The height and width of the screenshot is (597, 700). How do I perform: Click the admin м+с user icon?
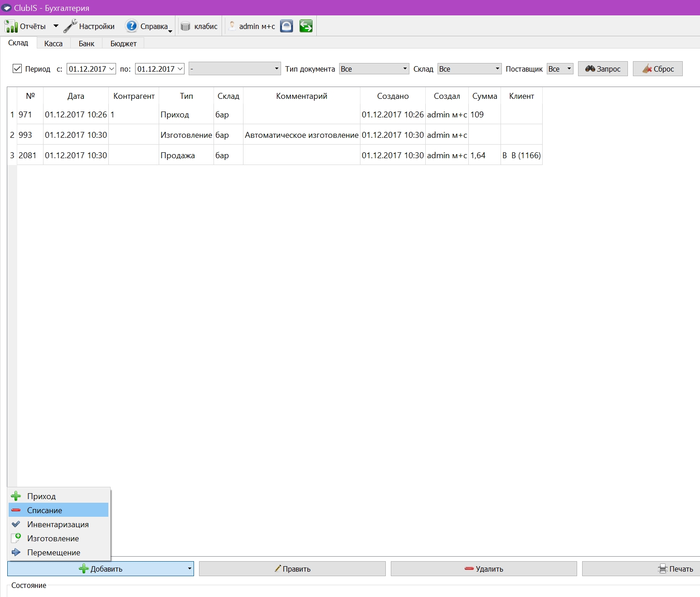[232, 26]
